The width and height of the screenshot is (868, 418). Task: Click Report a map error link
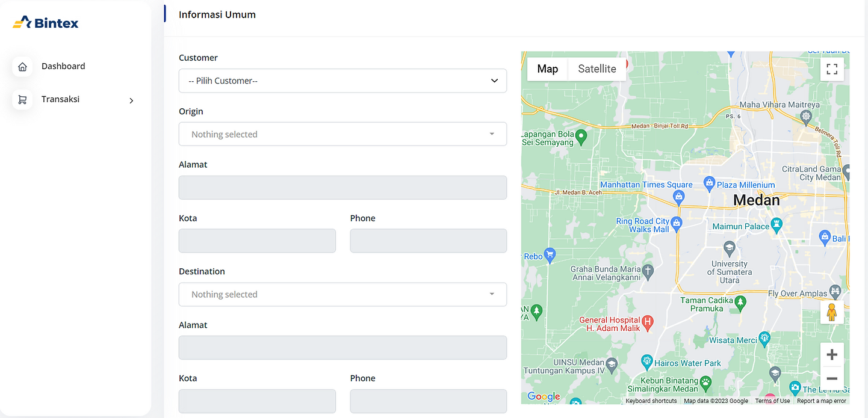click(821, 401)
